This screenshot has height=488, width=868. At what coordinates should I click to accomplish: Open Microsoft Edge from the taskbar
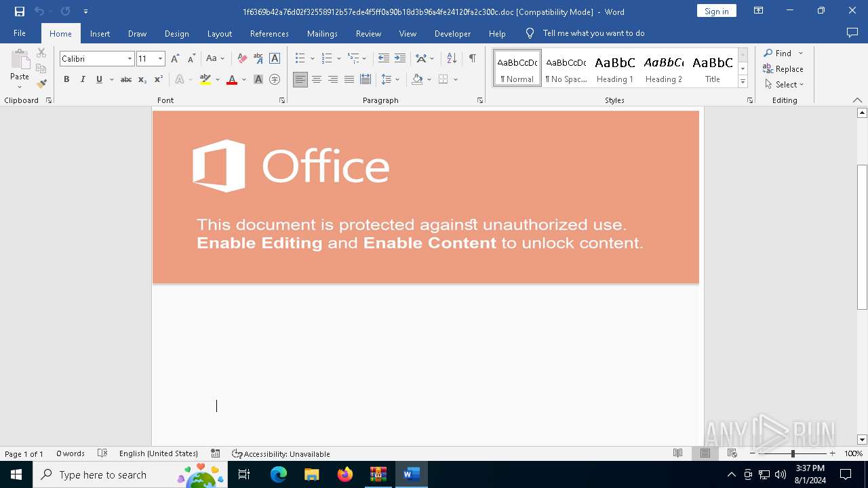tap(279, 474)
